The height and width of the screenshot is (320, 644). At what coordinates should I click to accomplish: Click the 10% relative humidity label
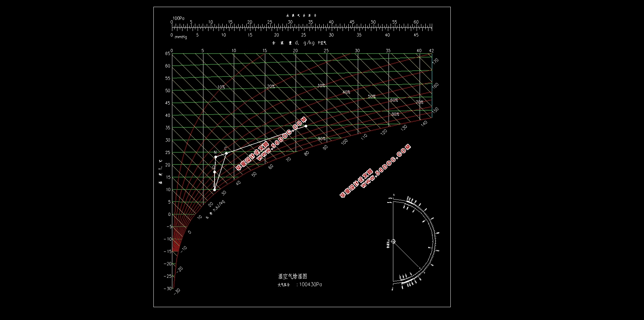[x=221, y=87]
